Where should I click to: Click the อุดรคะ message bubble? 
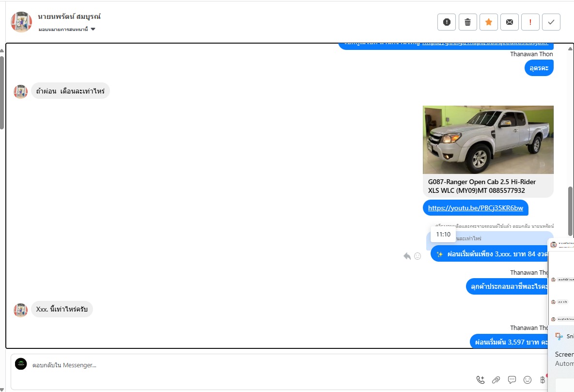coord(539,68)
